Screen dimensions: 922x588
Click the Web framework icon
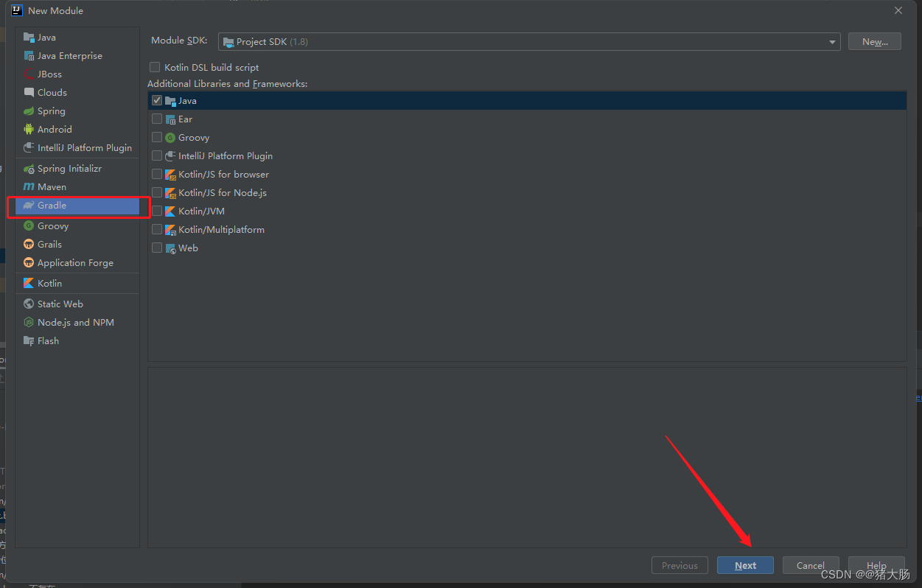171,248
